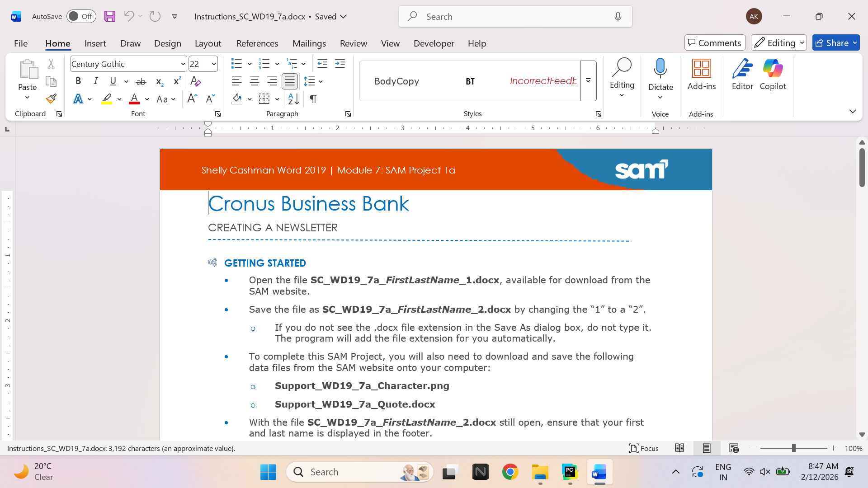
Task: Open the Editor tool
Action: (x=742, y=75)
